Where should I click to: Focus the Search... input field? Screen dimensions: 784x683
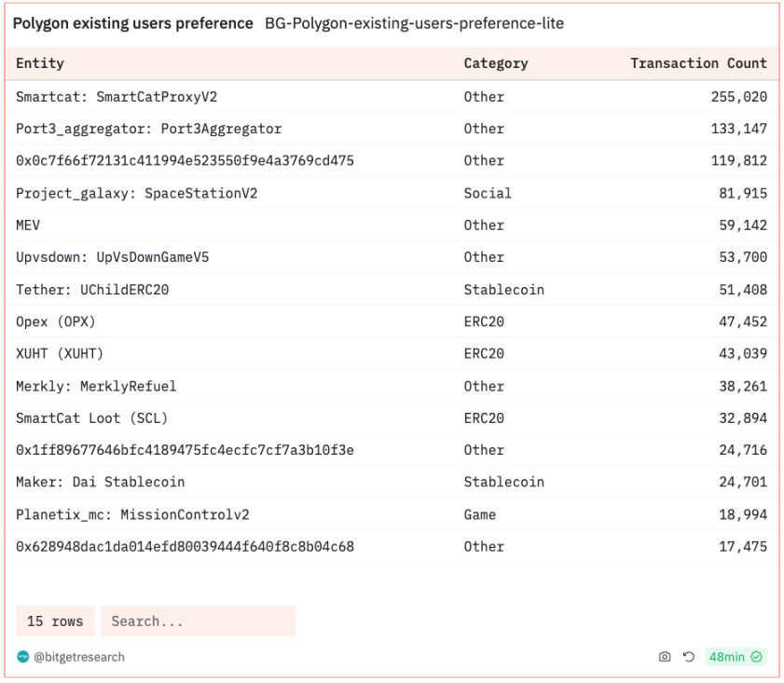point(198,622)
